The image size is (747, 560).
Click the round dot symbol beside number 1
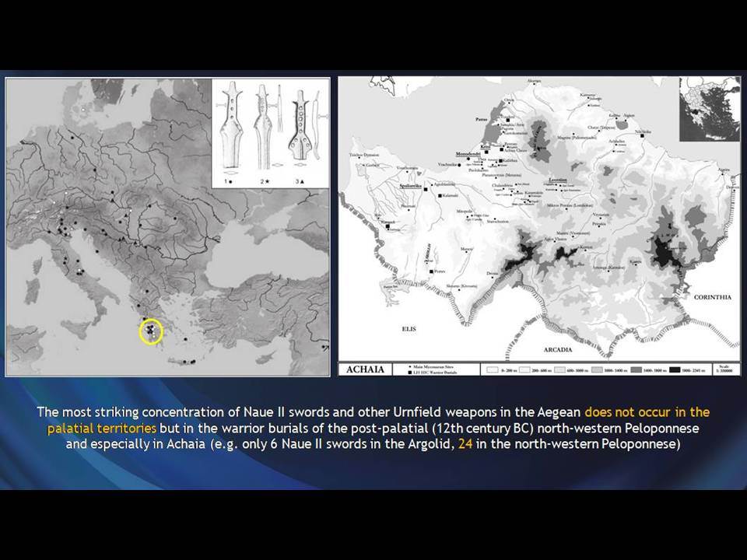[230, 181]
